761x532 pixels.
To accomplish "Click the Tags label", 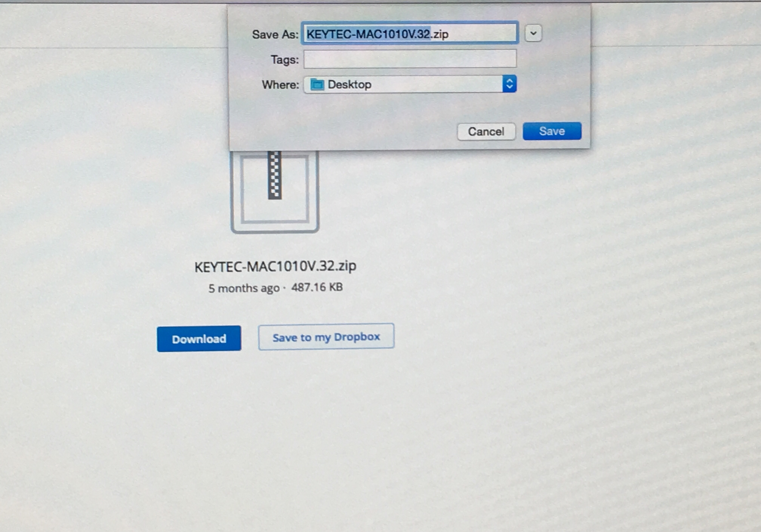I will 285,60.
